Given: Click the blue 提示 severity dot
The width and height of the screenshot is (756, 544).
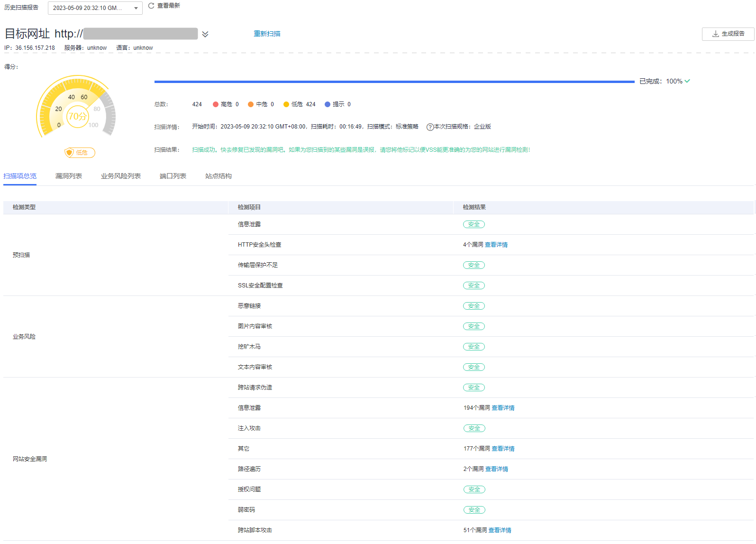Looking at the screenshot, I should click(328, 104).
